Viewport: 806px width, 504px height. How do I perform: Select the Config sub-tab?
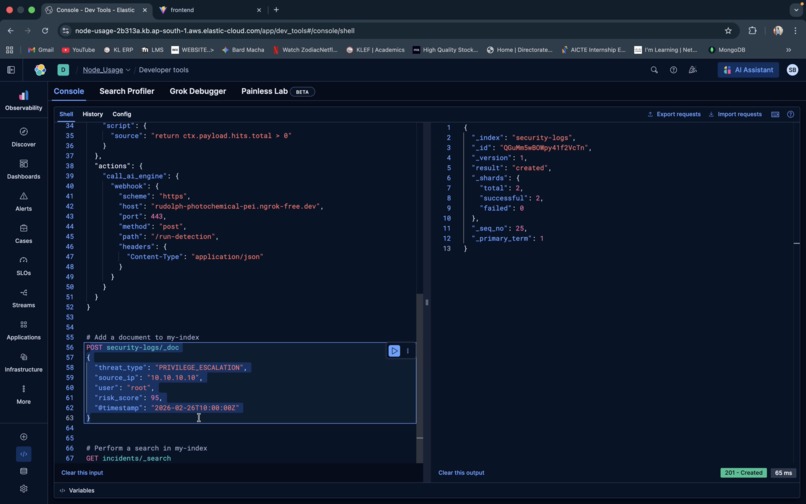click(x=122, y=114)
